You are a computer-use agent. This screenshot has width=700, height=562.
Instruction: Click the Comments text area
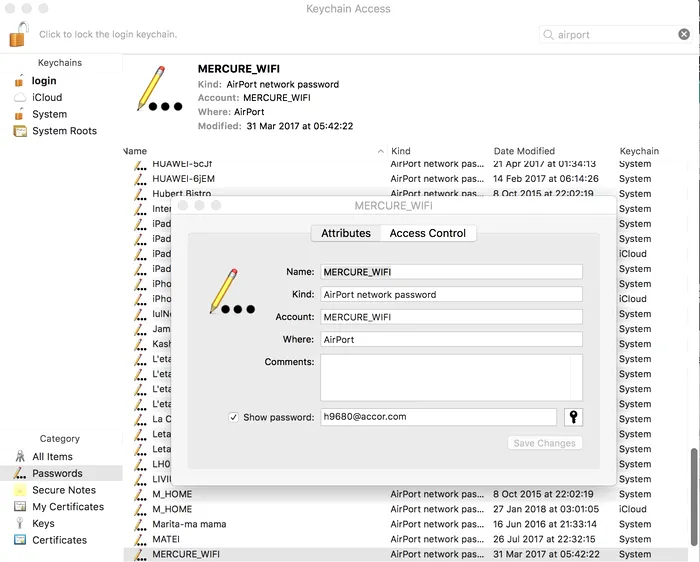(x=451, y=377)
